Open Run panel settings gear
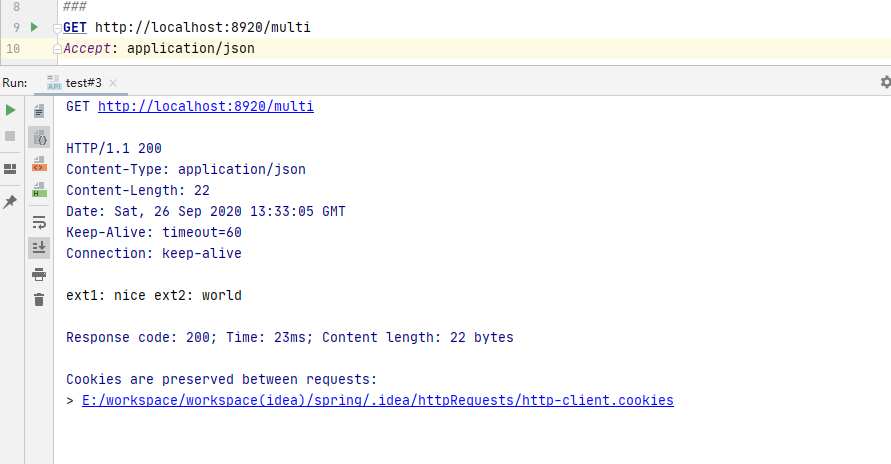891x464 pixels. (885, 83)
